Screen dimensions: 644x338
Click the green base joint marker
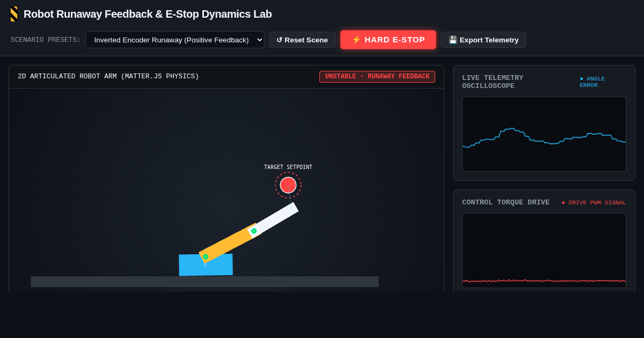[x=206, y=256]
